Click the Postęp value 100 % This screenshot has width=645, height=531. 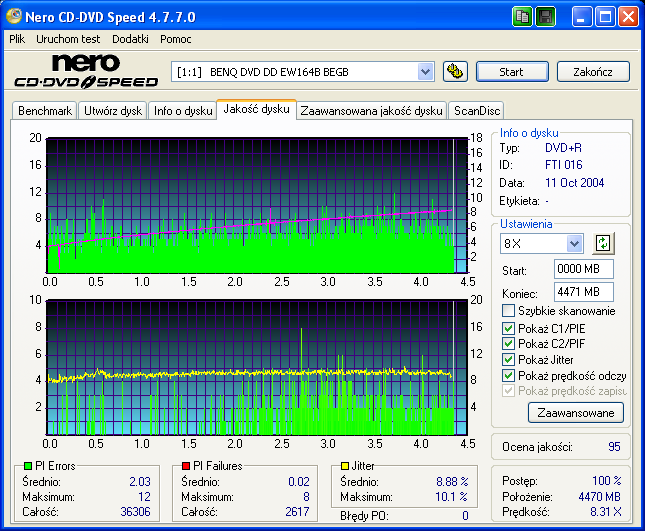607,480
